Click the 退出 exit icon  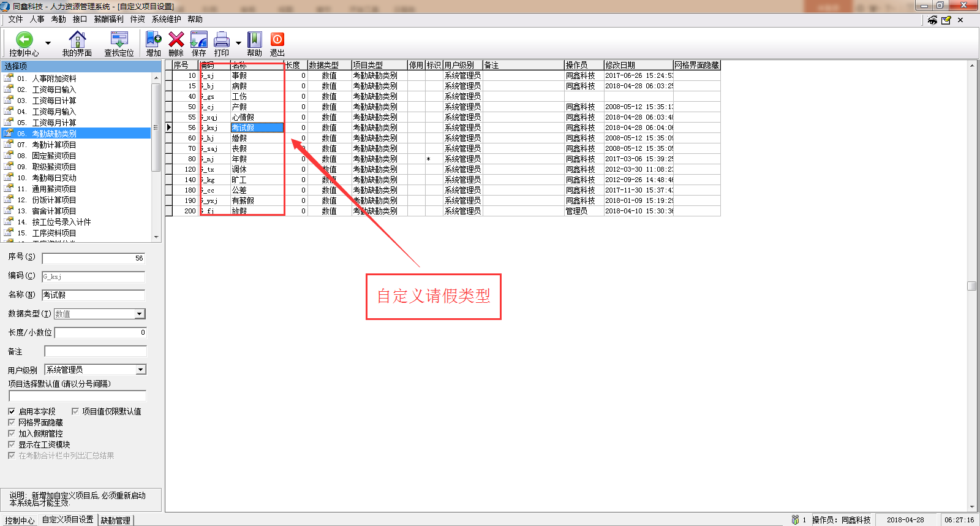coord(277,40)
